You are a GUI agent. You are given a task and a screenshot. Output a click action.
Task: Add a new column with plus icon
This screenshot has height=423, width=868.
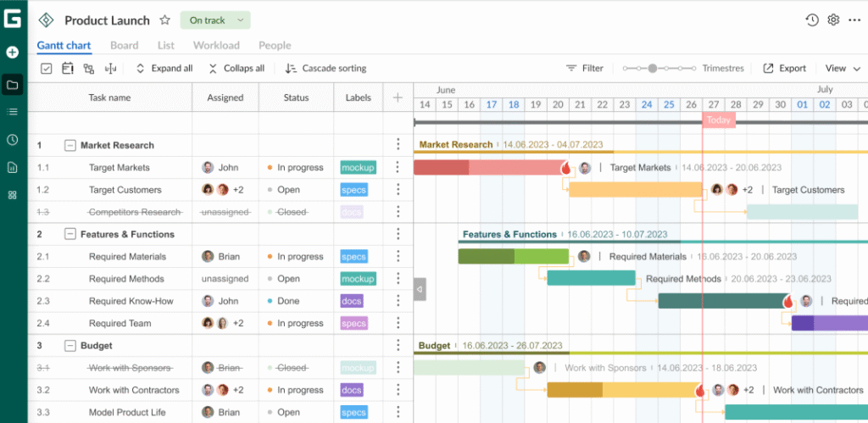398,97
